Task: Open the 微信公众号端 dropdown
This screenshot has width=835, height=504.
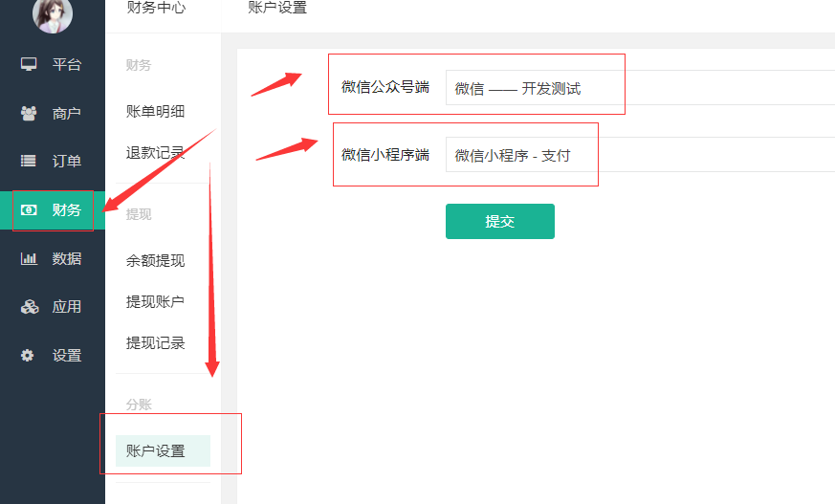Action: coord(640,87)
